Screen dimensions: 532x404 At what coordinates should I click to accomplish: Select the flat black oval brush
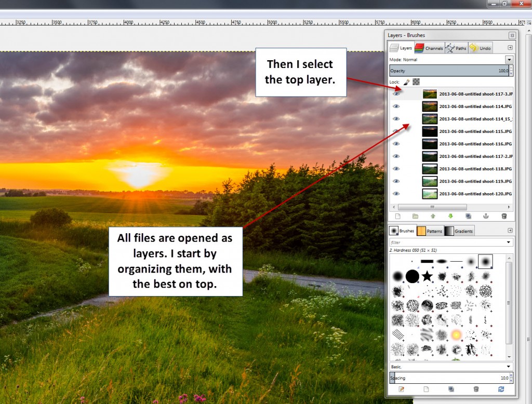pyautogui.click(x=442, y=261)
